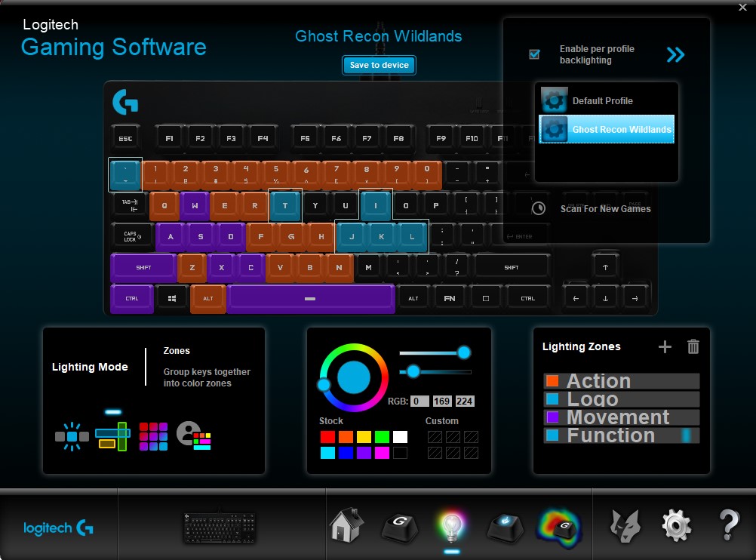Select the Function lighting zone

pyautogui.click(x=622, y=435)
